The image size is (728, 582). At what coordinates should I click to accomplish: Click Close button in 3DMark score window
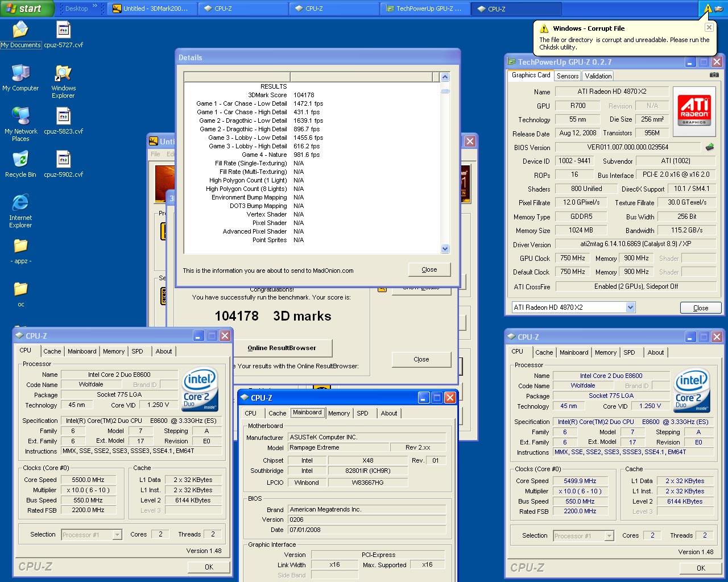pos(421,359)
